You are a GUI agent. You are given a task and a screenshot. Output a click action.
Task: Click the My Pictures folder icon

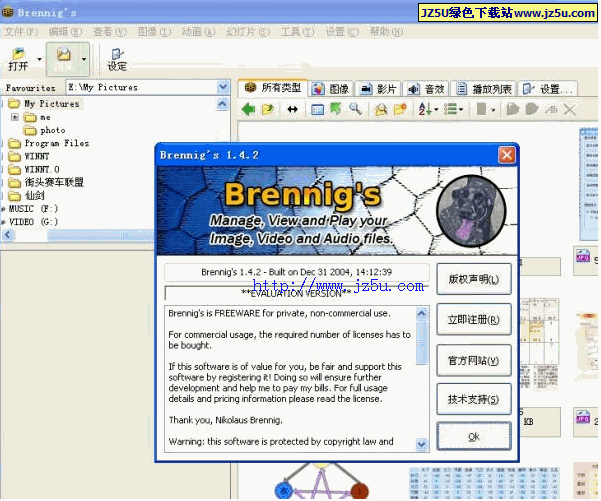pos(14,104)
